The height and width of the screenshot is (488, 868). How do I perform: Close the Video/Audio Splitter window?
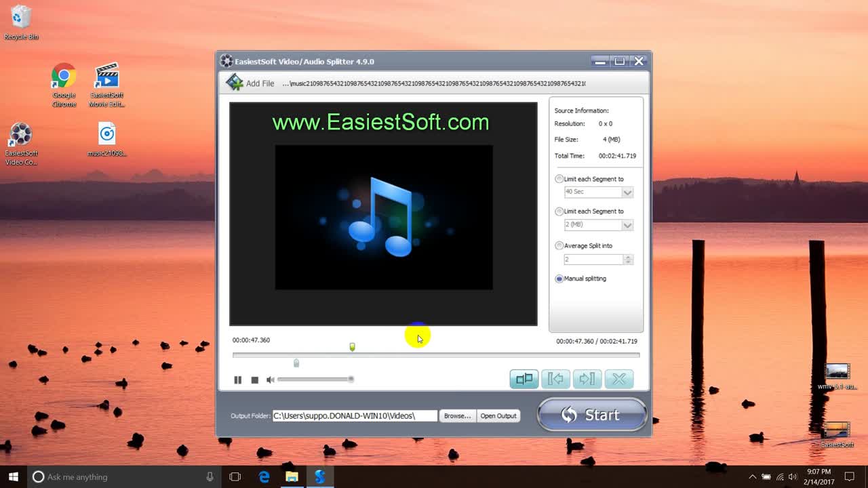(639, 61)
